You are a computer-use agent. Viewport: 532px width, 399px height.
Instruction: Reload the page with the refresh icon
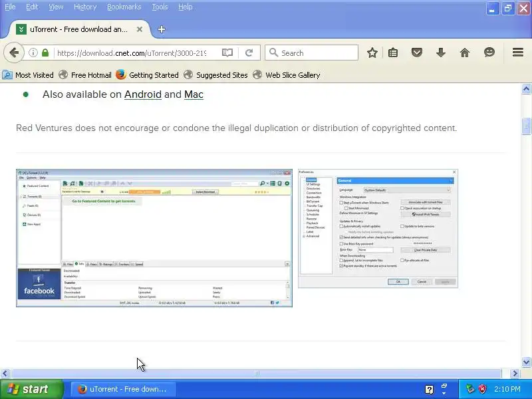[x=249, y=53]
